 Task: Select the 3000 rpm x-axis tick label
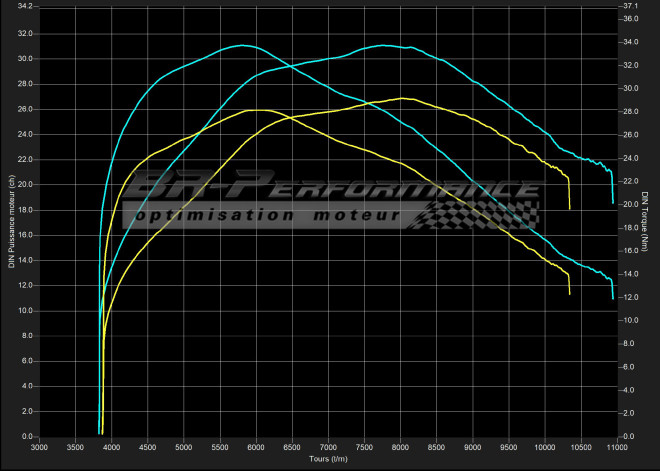[39, 448]
